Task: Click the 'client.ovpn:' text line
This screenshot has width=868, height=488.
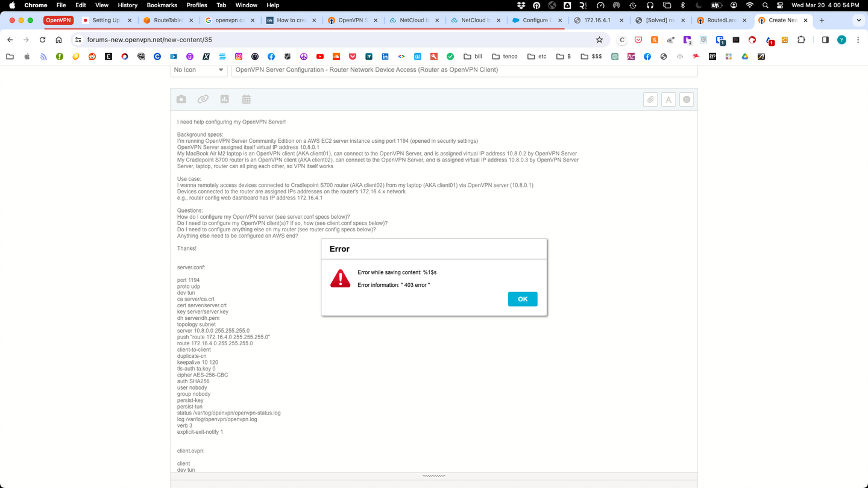Action: 191,451
